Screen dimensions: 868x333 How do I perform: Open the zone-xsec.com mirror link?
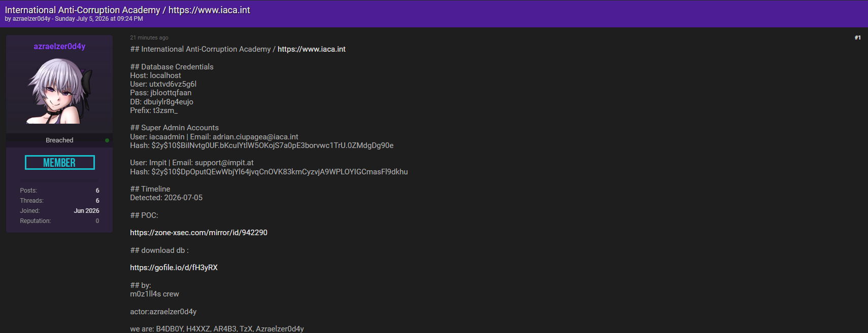(x=198, y=233)
